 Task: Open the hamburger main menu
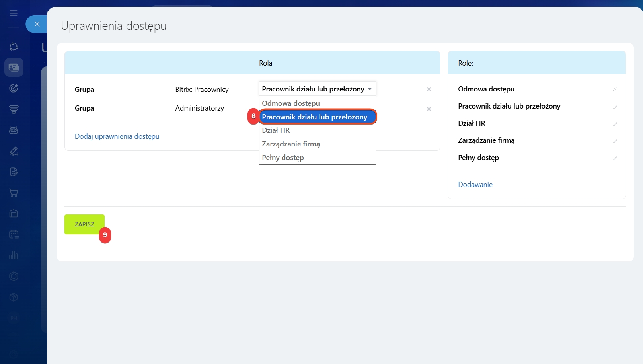[14, 13]
